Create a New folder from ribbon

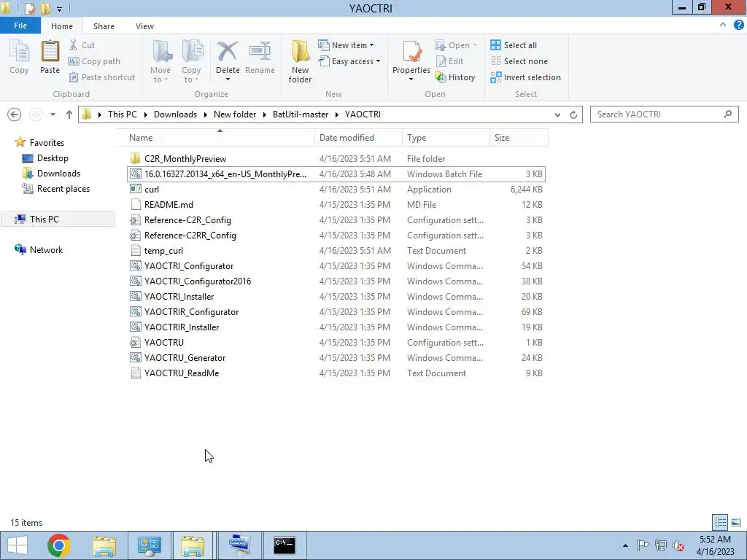pyautogui.click(x=300, y=61)
